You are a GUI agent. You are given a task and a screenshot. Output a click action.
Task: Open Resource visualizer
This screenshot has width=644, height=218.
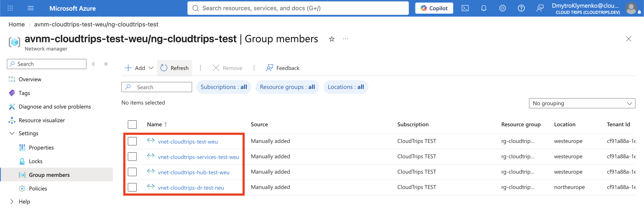[x=42, y=120]
